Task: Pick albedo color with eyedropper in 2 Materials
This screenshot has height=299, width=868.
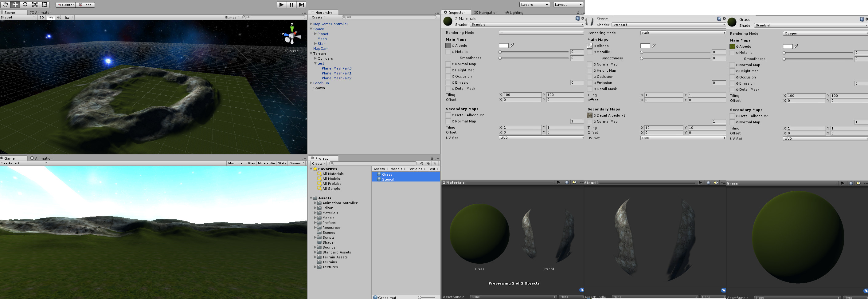Action: pyautogui.click(x=512, y=45)
